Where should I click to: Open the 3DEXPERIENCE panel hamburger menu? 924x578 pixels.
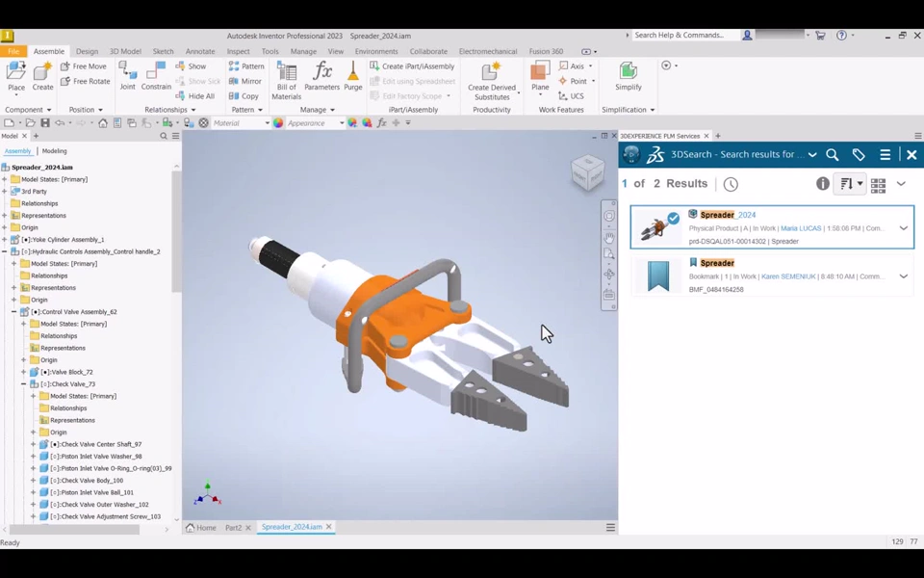pos(885,154)
